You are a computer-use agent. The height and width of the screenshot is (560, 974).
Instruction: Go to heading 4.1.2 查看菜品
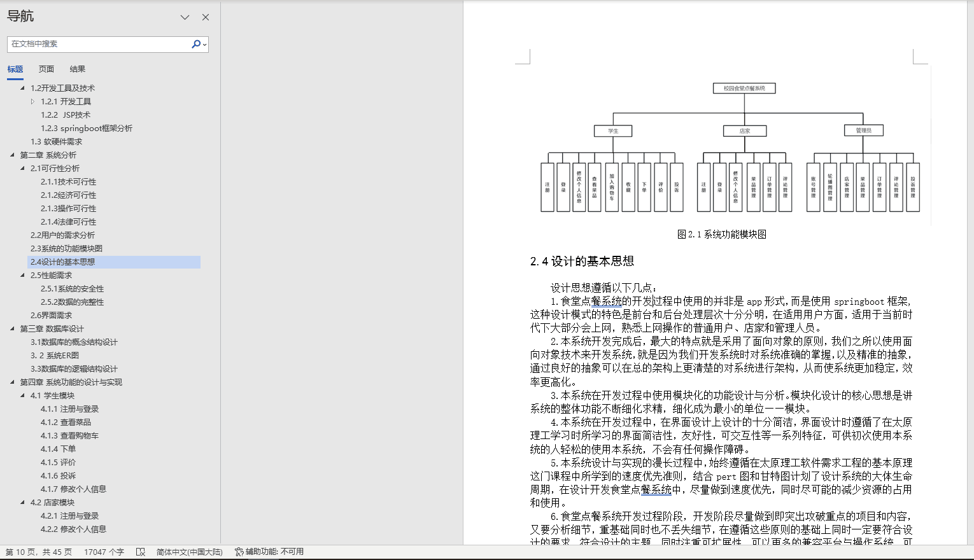66,422
